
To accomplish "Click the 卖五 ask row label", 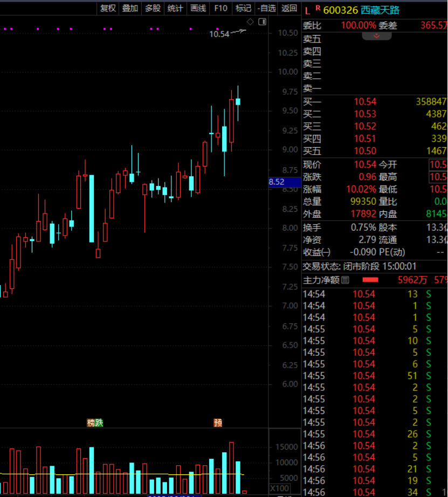I will coord(312,39).
